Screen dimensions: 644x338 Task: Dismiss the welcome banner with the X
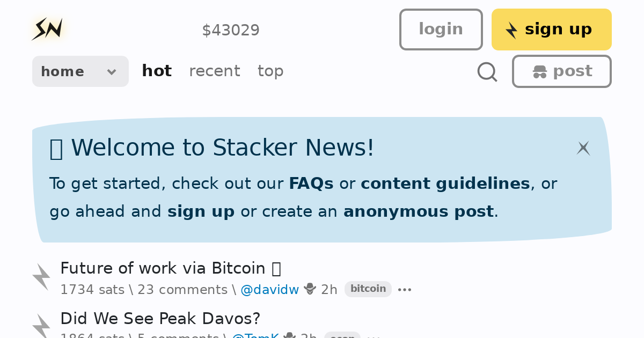[x=583, y=148]
